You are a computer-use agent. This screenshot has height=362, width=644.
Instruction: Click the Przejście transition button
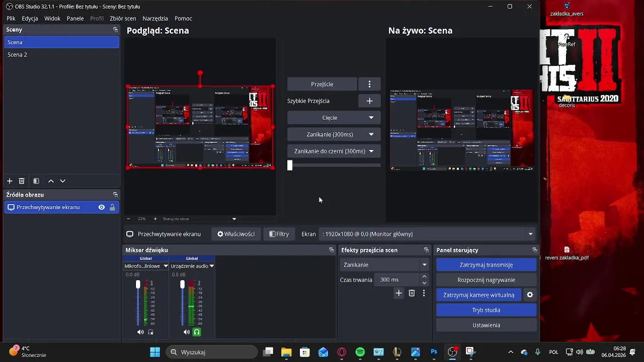[x=322, y=84]
